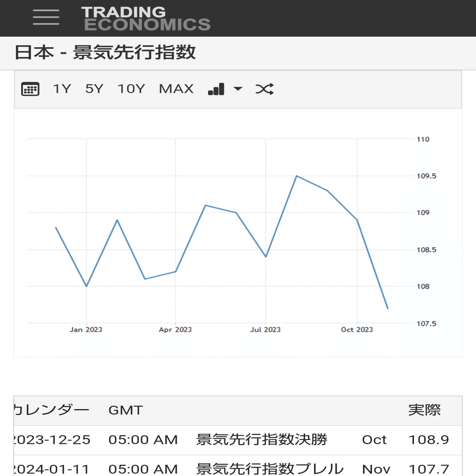The height and width of the screenshot is (476, 476).
Task: Open the calendar date range picker
Action: coord(30,89)
